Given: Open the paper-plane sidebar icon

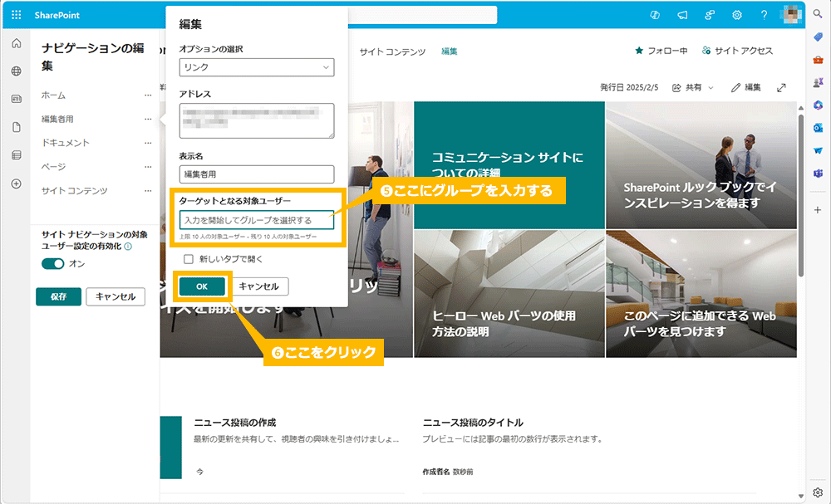Looking at the screenshot, I should coord(818,150).
